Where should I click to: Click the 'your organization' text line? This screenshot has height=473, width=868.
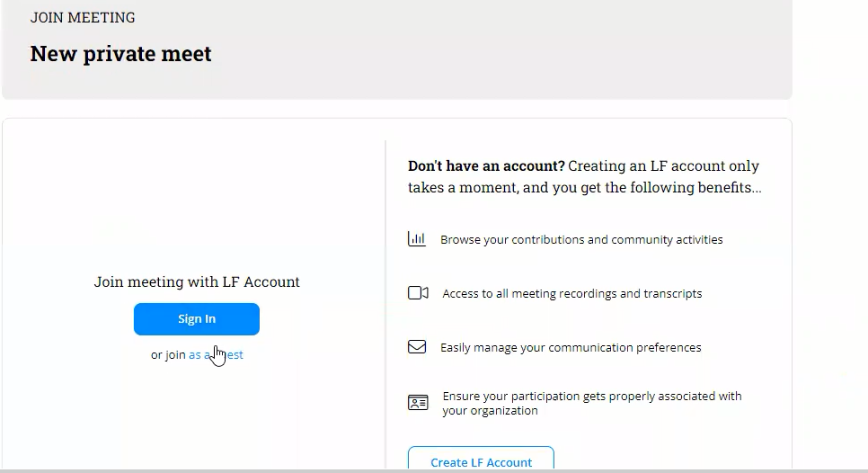(x=490, y=411)
